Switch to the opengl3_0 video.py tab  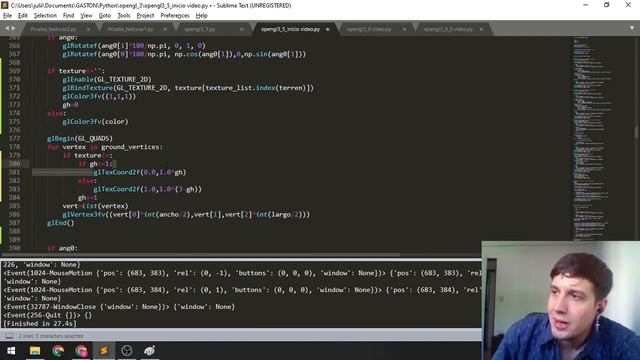coord(369,29)
